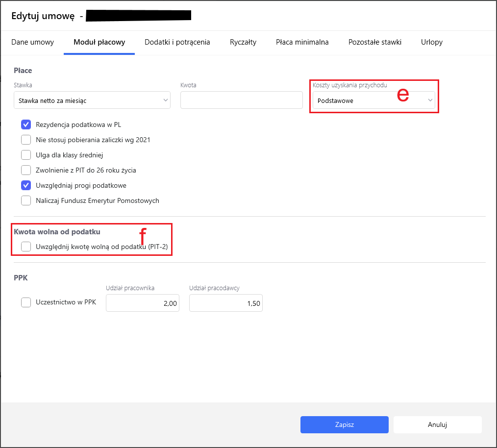The width and height of the screenshot is (497, 448).
Task: Go to Płaca minimalna tab
Action: click(x=302, y=42)
